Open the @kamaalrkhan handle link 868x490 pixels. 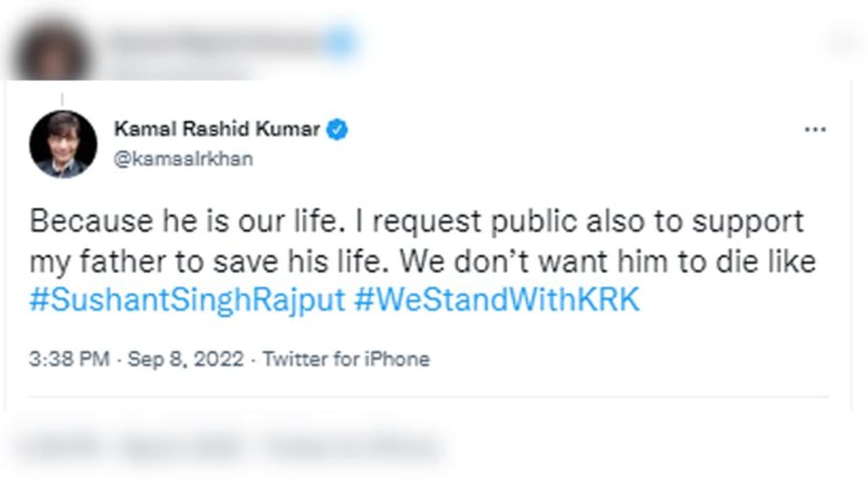point(183,159)
